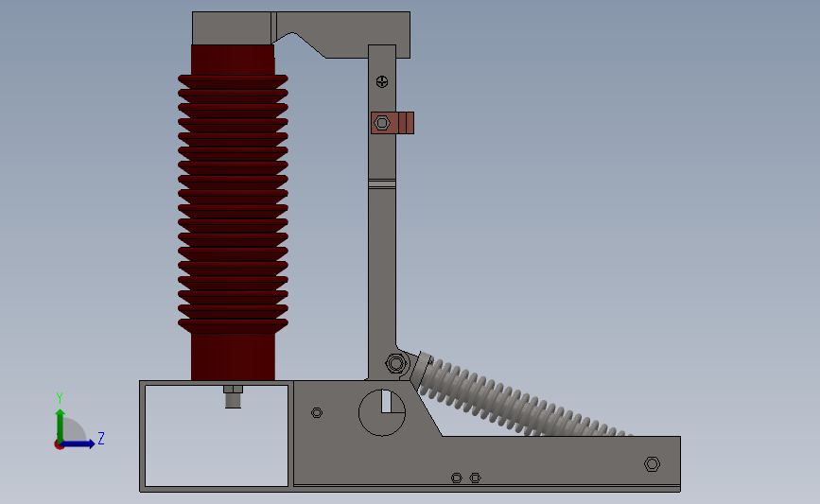Select the hex bolt at the base's right end
Image resolution: width=820 pixels, height=504 pixels.
(653, 463)
